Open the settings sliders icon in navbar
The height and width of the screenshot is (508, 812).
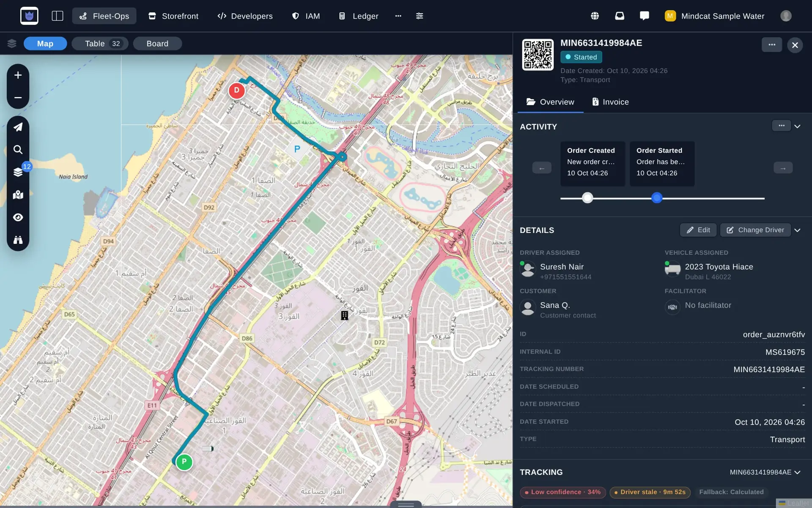click(420, 16)
